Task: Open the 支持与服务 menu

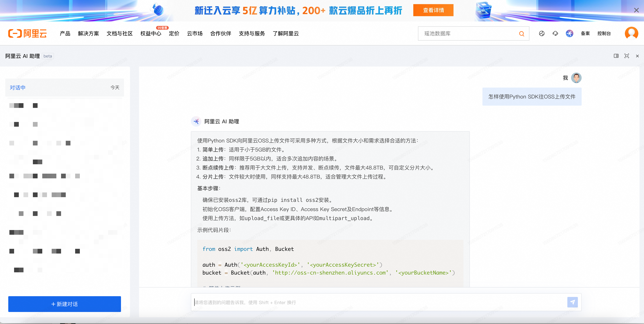Action: [252, 33]
